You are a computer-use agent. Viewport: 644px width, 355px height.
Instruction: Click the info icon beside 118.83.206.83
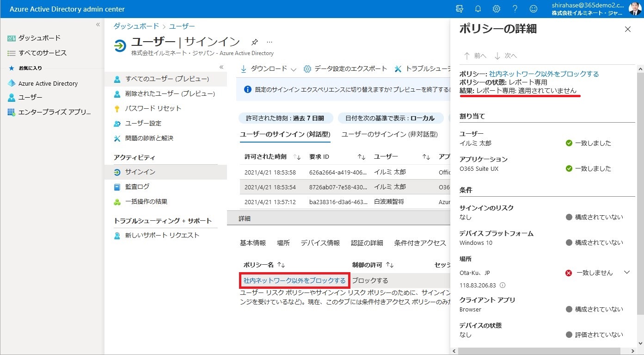(x=503, y=285)
